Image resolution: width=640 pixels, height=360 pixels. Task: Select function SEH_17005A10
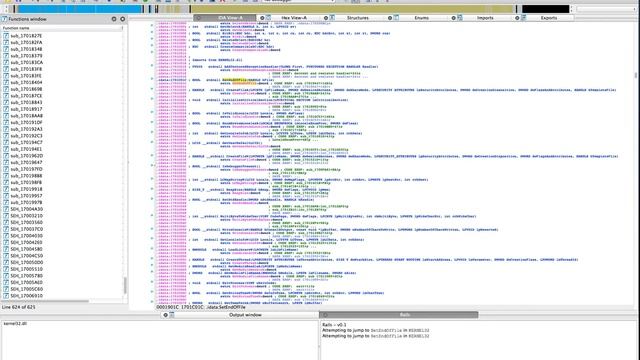27,282
